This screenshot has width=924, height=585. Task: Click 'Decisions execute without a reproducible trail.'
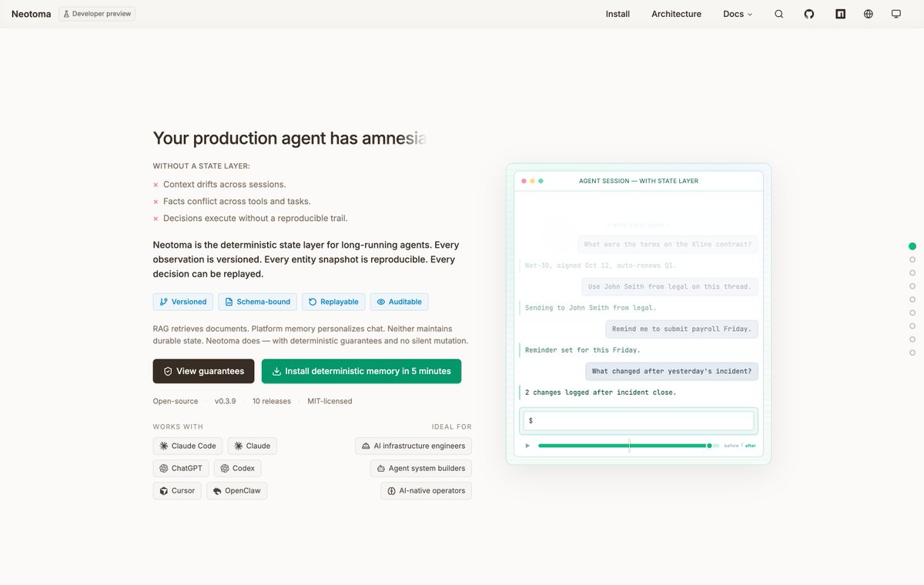point(256,219)
